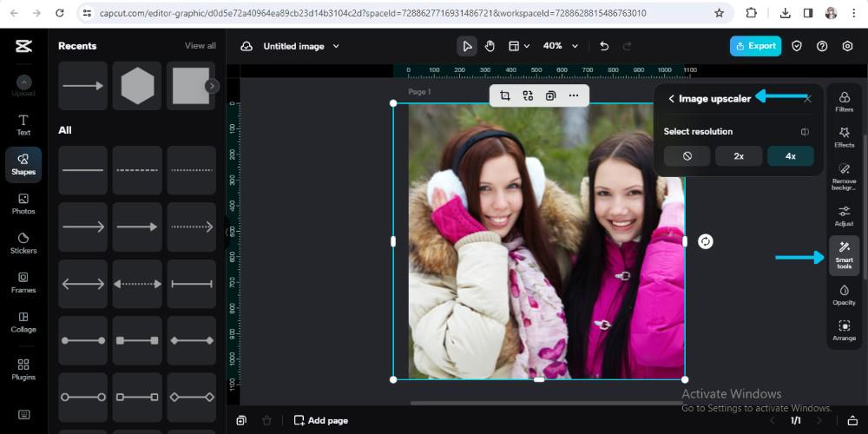Insert the double-headed arrow shape
868x434 pixels.
(x=83, y=284)
